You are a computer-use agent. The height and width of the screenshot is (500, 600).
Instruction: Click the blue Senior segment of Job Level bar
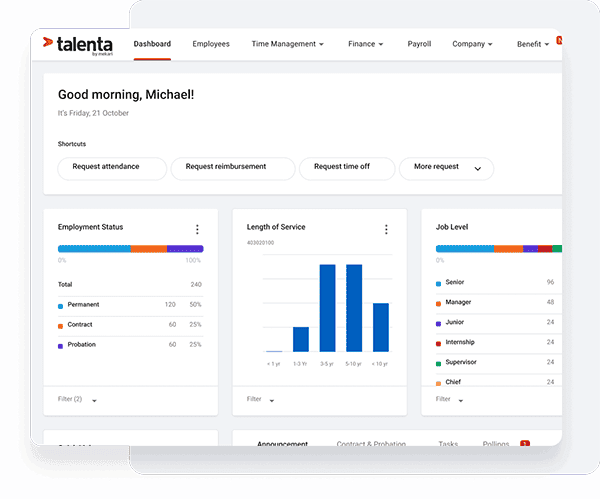coord(465,249)
